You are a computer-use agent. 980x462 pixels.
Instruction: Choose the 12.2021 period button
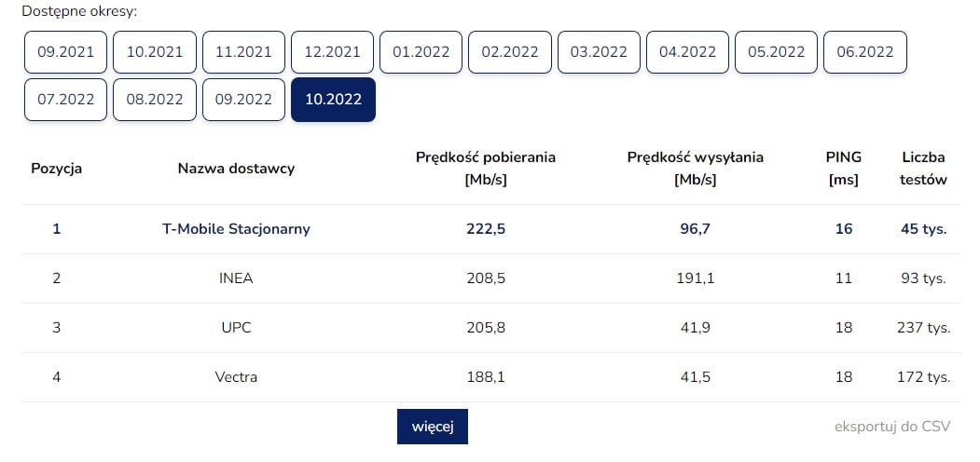333,52
